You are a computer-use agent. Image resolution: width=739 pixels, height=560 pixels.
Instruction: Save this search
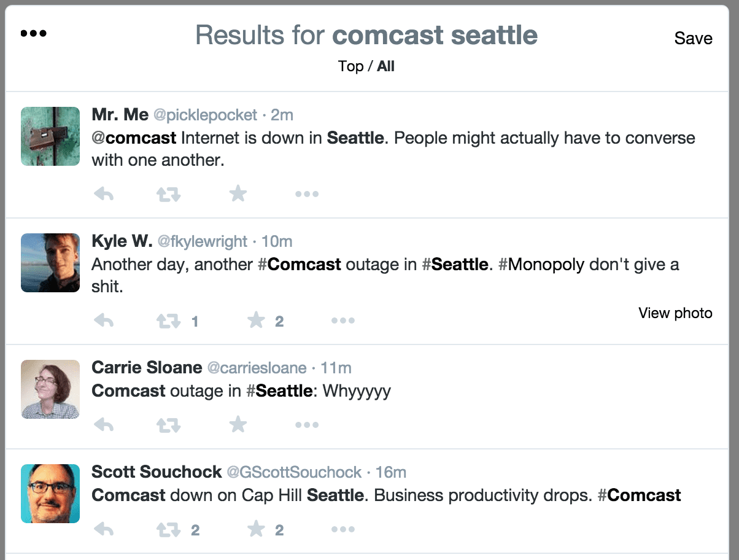[x=693, y=38]
